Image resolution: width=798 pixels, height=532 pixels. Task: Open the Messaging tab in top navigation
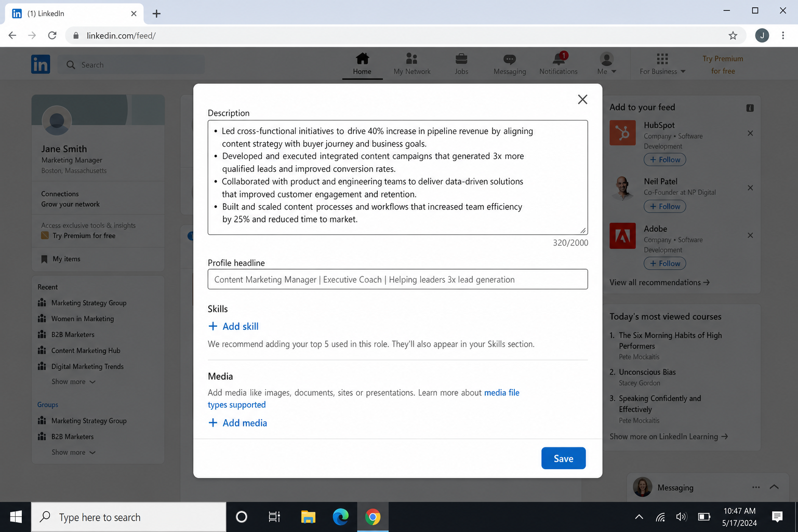click(510, 64)
